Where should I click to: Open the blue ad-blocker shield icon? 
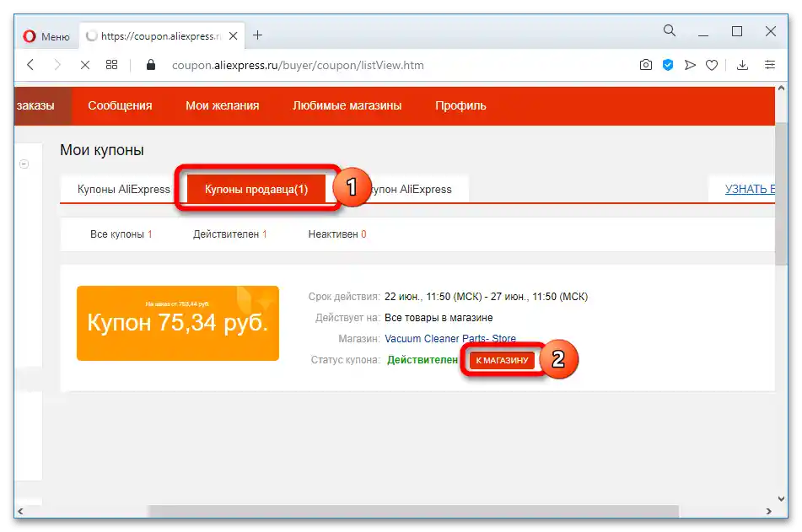click(667, 65)
